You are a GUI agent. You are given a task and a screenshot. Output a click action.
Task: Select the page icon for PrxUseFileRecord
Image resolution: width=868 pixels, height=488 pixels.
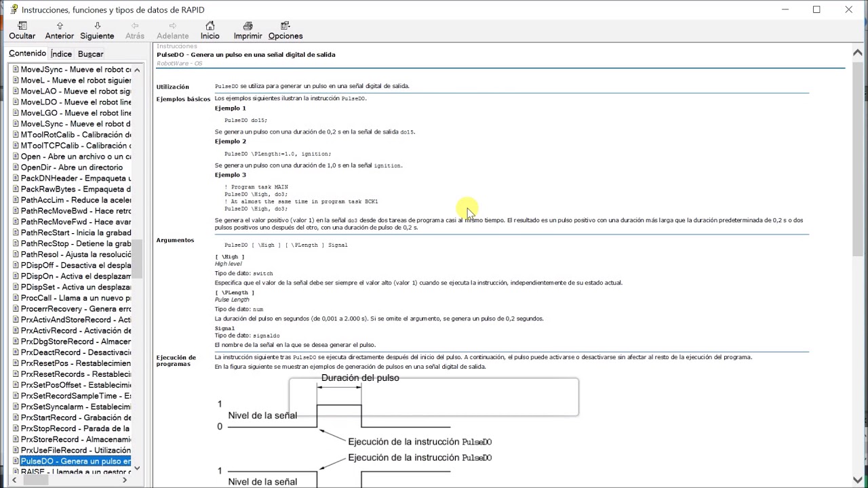[15, 450]
